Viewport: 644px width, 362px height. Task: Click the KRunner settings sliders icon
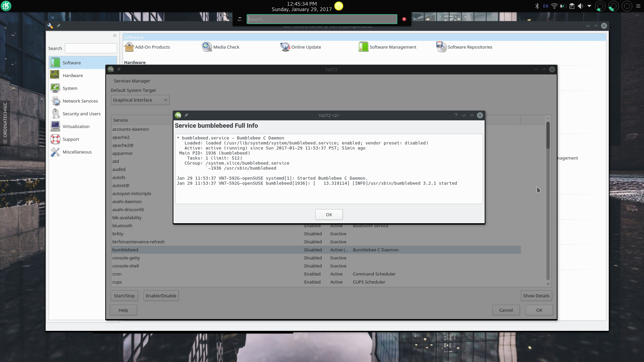click(x=239, y=19)
